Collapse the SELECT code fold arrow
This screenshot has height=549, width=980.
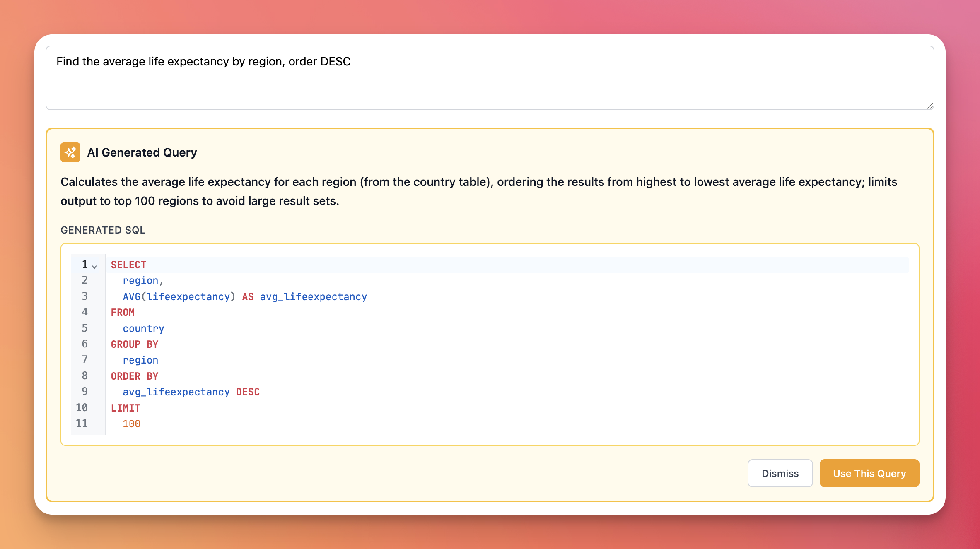tap(94, 267)
